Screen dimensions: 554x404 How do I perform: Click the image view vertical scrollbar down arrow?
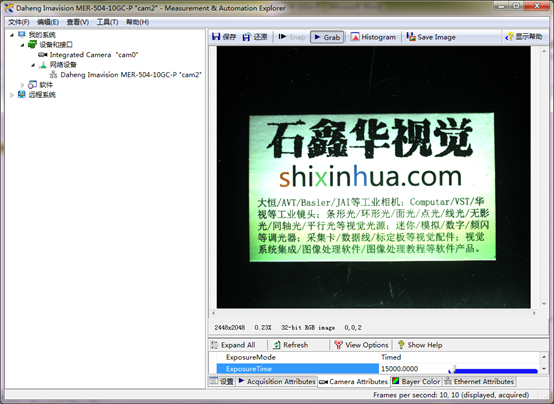coord(544,304)
